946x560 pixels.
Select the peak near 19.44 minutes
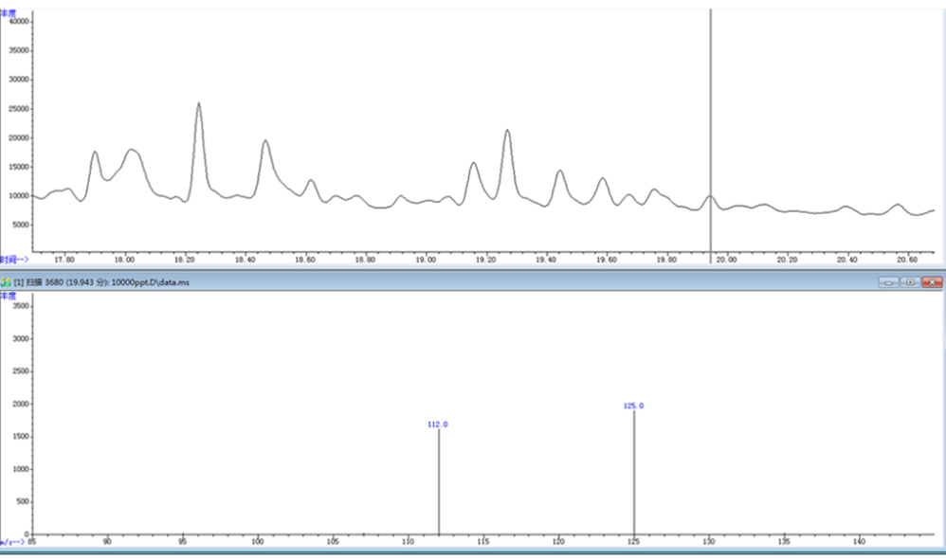click(x=559, y=172)
